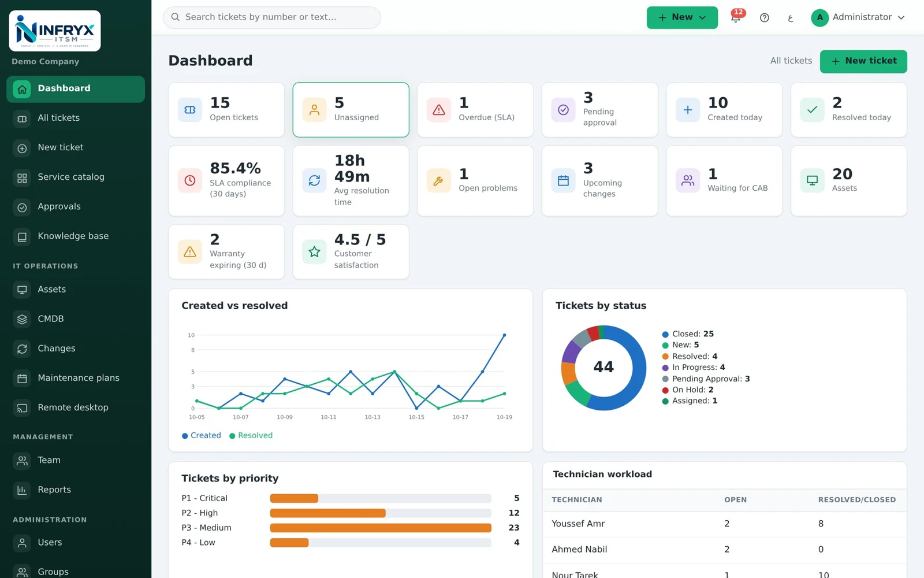The width and height of the screenshot is (924, 578).
Task: Click the Pending Approval: 3 legend entry
Action: pyautogui.click(x=706, y=379)
